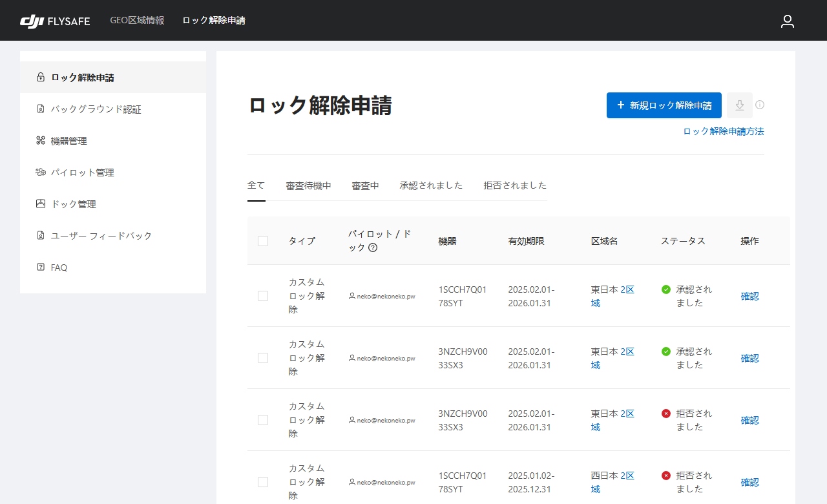Open パイロット管理 icon in sidebar
The height and width of the screenshot is (504, 827).
(x=41, y=173)
